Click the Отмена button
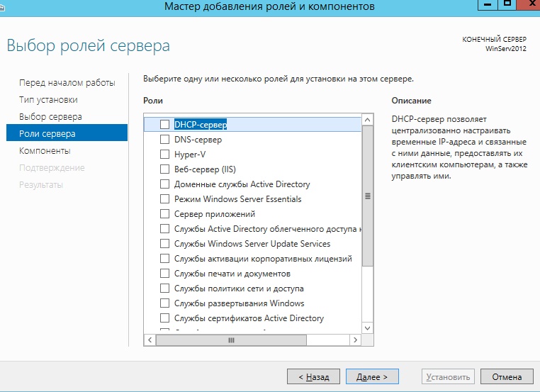The height and width of the screenshot is (392, 540). (x=507, y=376)
